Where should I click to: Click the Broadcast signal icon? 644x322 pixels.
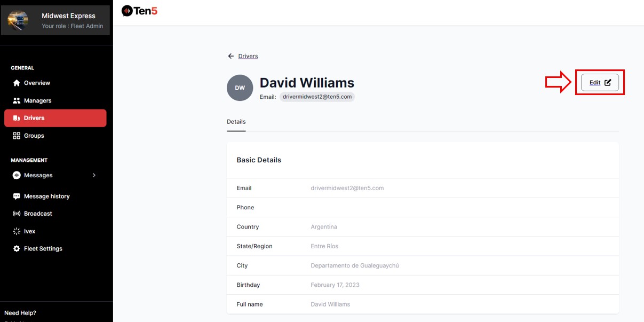(17, 214)
